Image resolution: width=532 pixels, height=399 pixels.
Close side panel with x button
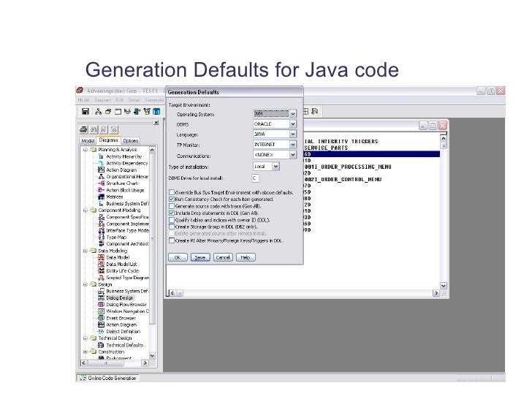coord(156,123)
